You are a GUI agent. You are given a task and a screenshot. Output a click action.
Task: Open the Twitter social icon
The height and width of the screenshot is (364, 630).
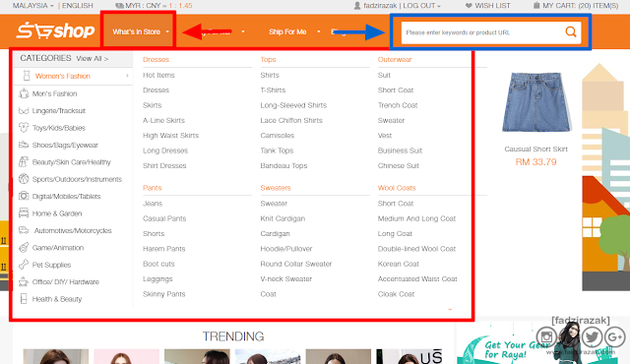pos(592,336)
